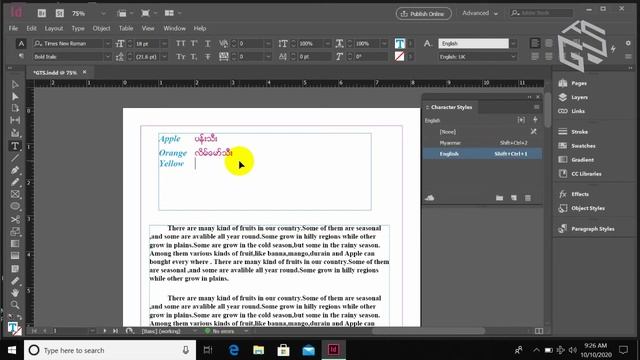Screen dimensions: 640x360
Task: Open the English: UK language dropdown
Action: coord(513,57)
